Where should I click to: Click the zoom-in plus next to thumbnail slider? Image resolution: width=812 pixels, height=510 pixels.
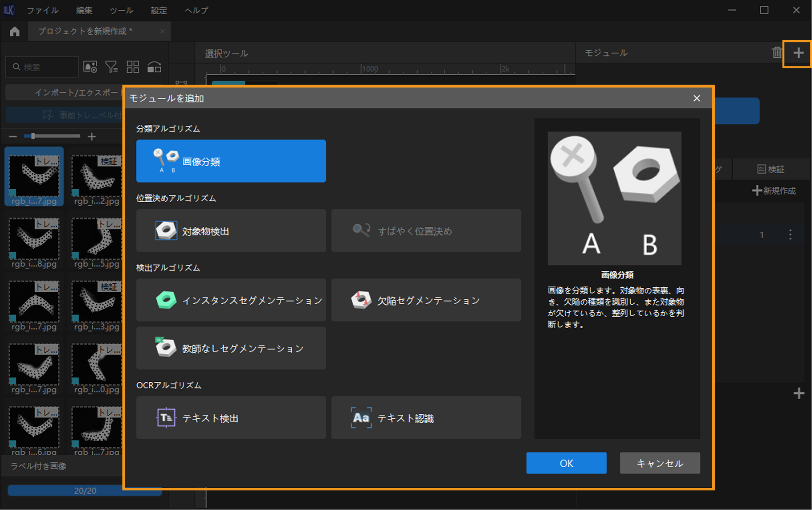click(x=92, y=136)
